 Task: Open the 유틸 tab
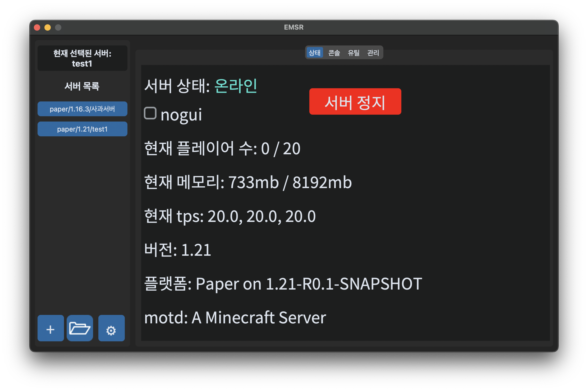pos(353,53)
